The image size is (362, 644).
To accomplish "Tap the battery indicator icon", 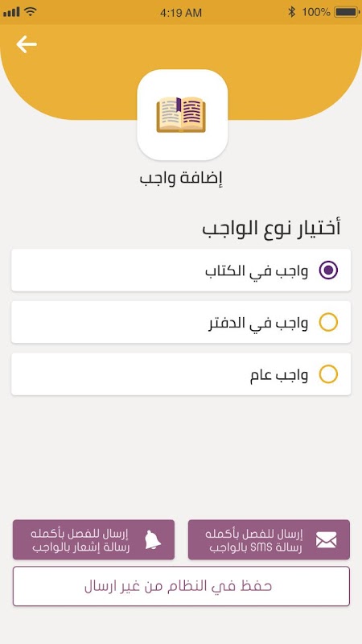I will [348, 12].
